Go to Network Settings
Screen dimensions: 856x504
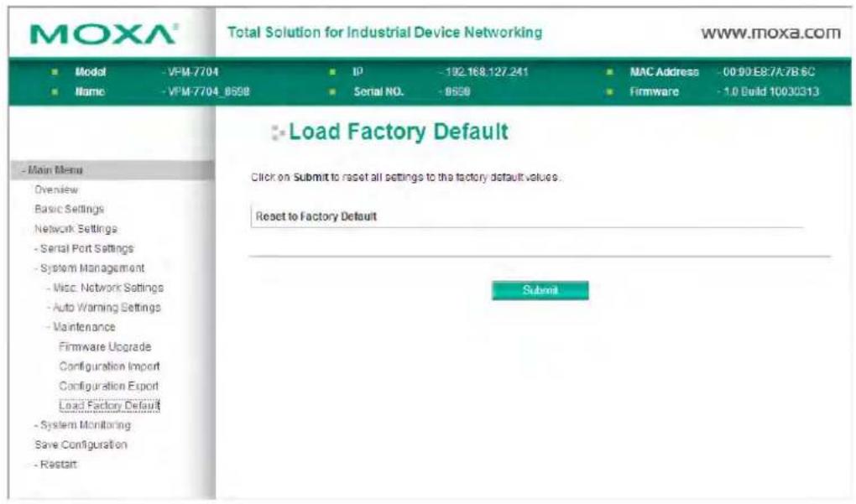[76, 229]
